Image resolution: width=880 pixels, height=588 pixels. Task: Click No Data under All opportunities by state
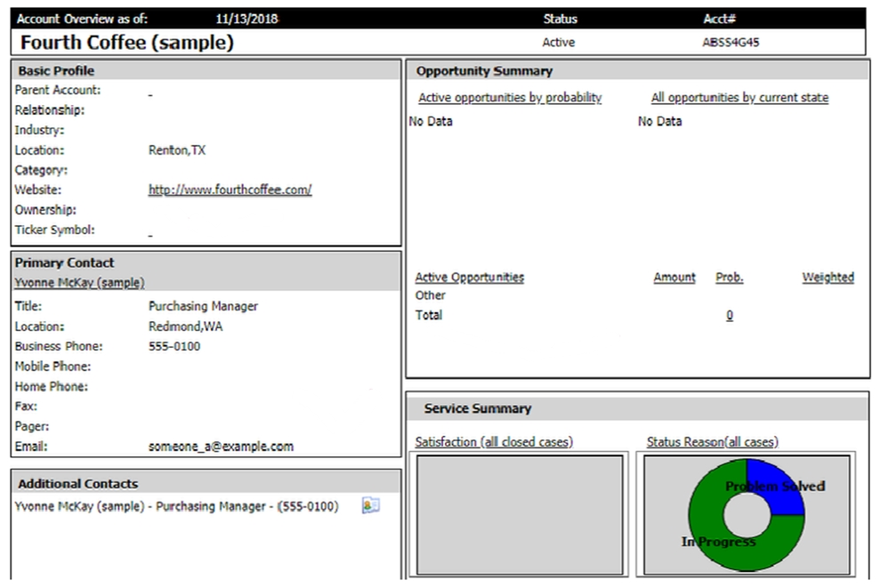pos(659,121)
